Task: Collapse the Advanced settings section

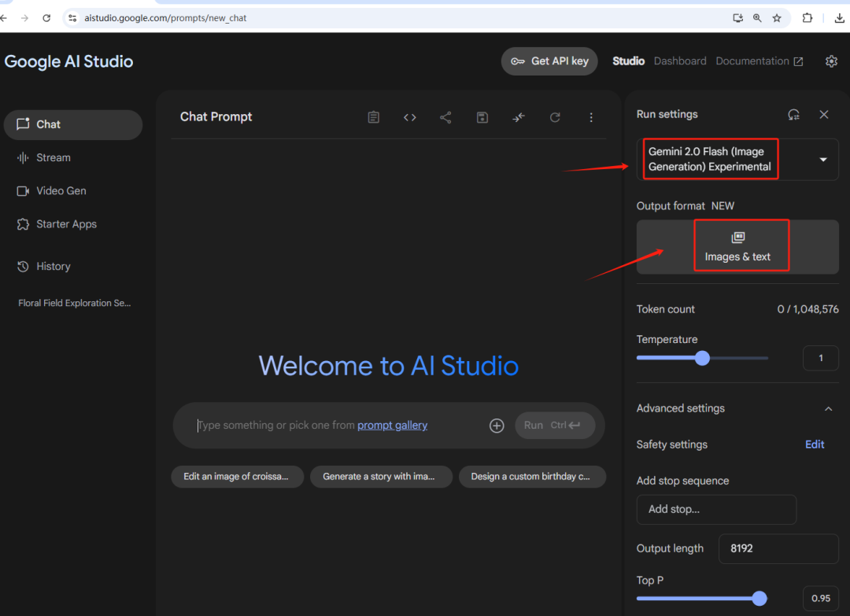Action: pos(828,409)
